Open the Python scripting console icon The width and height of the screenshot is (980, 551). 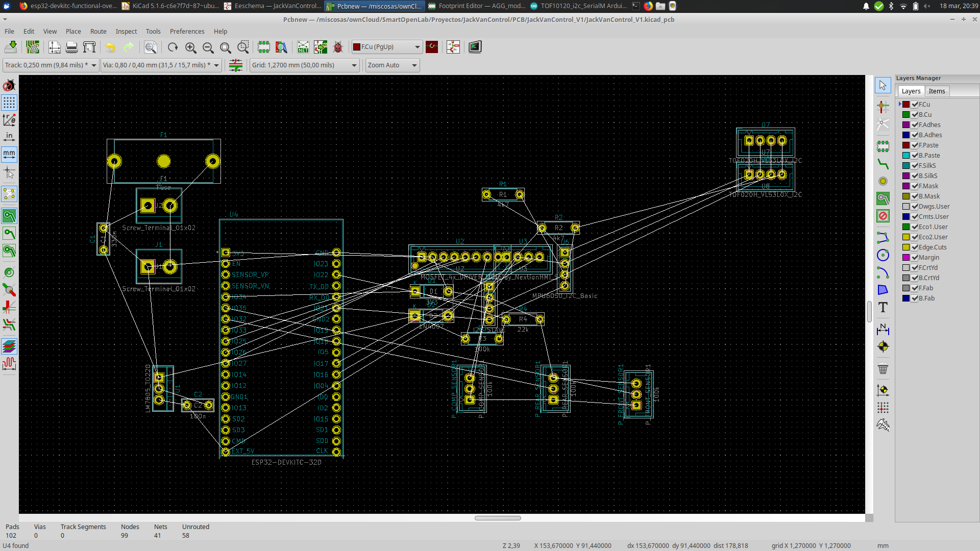click(x=475, y=47)
